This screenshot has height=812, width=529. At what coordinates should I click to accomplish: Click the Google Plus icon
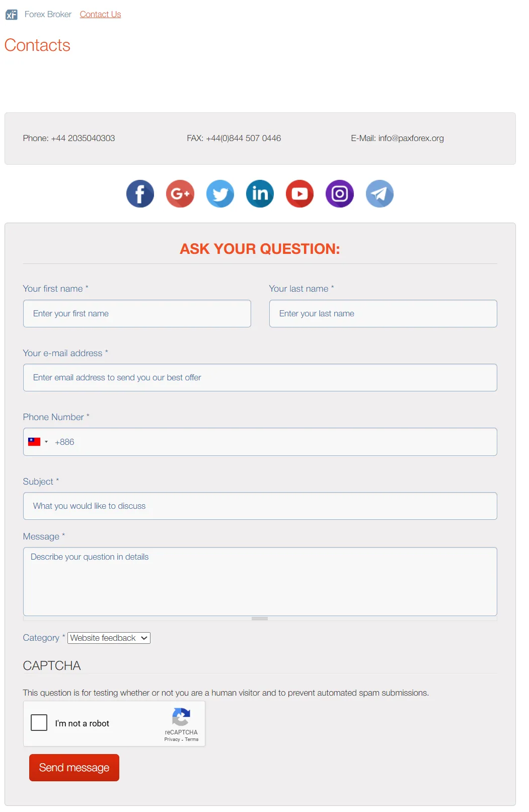pos(180,194)
